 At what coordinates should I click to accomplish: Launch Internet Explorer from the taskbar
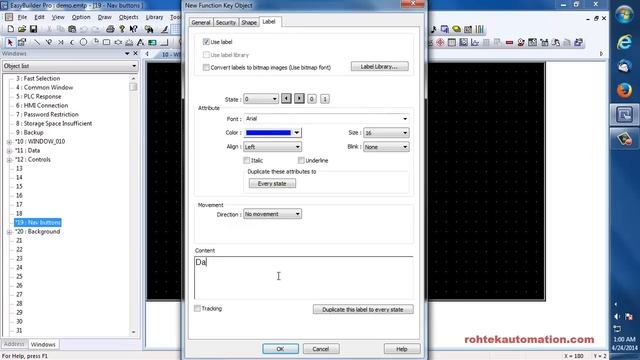click(624, 42)
